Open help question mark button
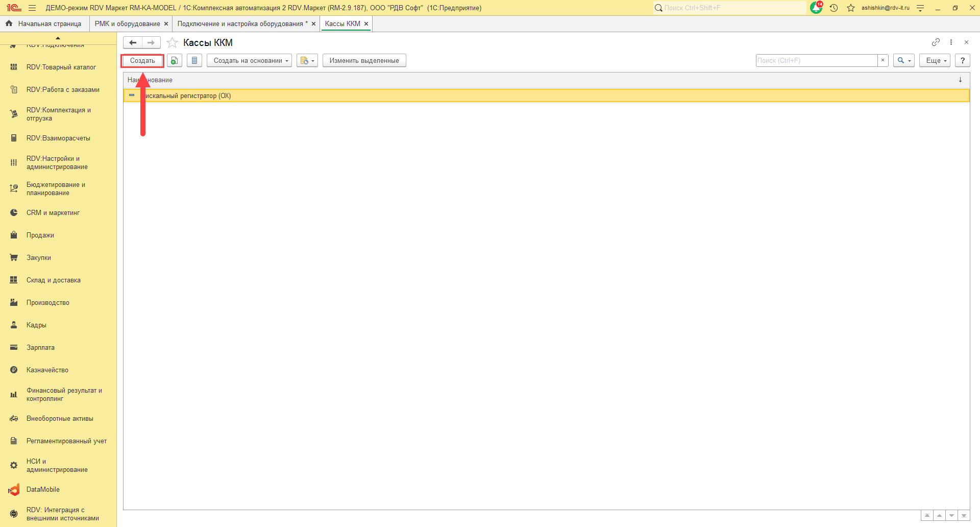980x527 pixels. pos(963,60)
